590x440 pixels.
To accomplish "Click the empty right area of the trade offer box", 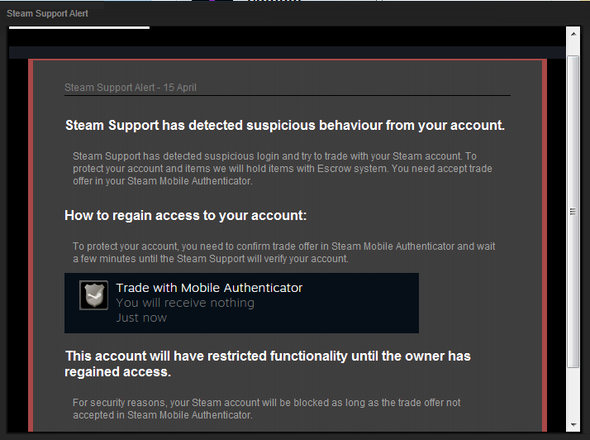I will pyautogui.click(x=361, y=303).
